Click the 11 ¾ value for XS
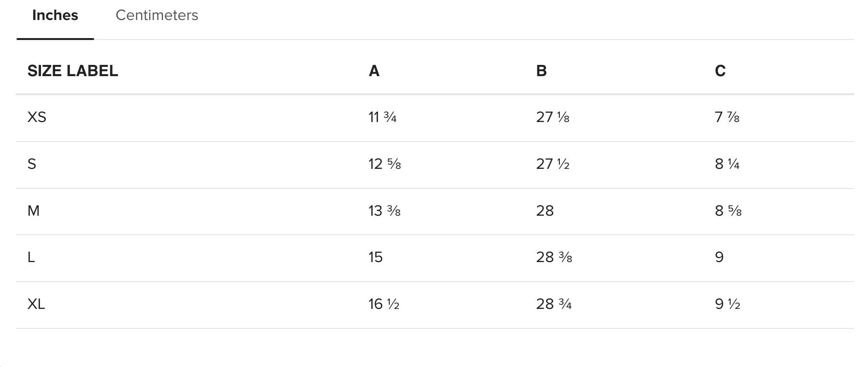868x367 pixels. 382,117
